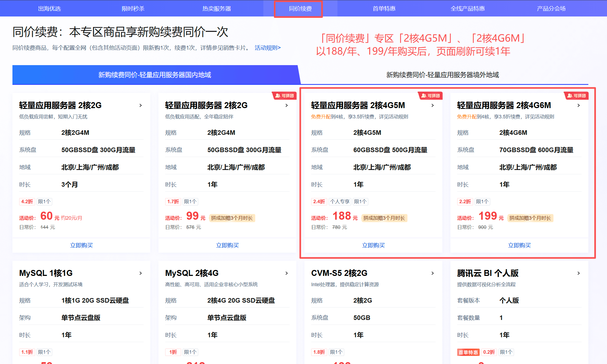
Task: Open MySQL 2核4G title
Action: pos(192,273)
